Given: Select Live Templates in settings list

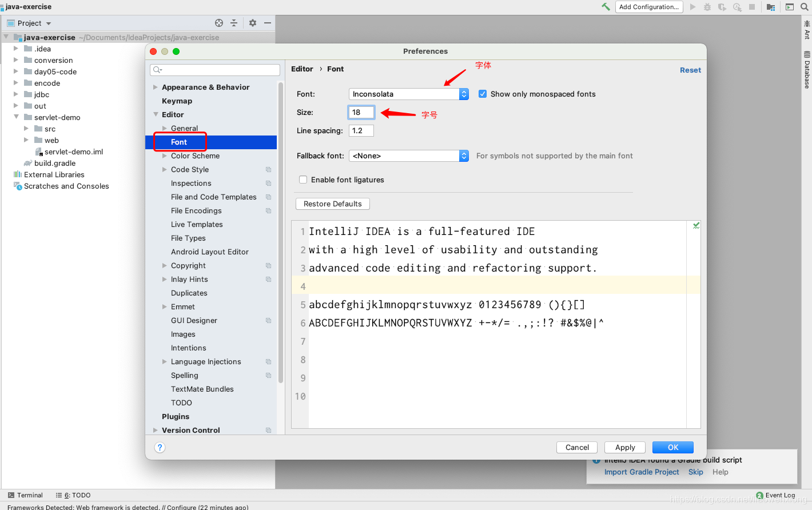Looking at the screenshot, I should pos(197,225).
